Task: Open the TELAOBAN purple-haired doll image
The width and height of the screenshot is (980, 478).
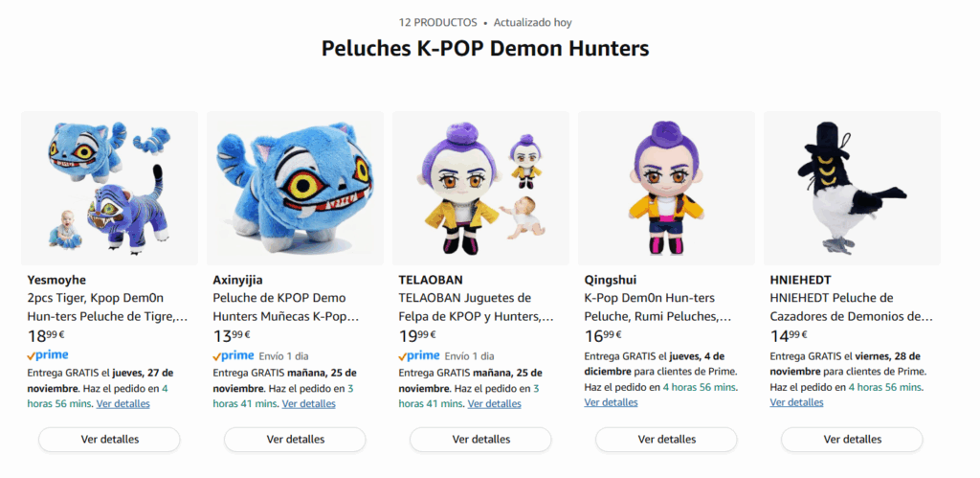Action: tap(480, 189)
